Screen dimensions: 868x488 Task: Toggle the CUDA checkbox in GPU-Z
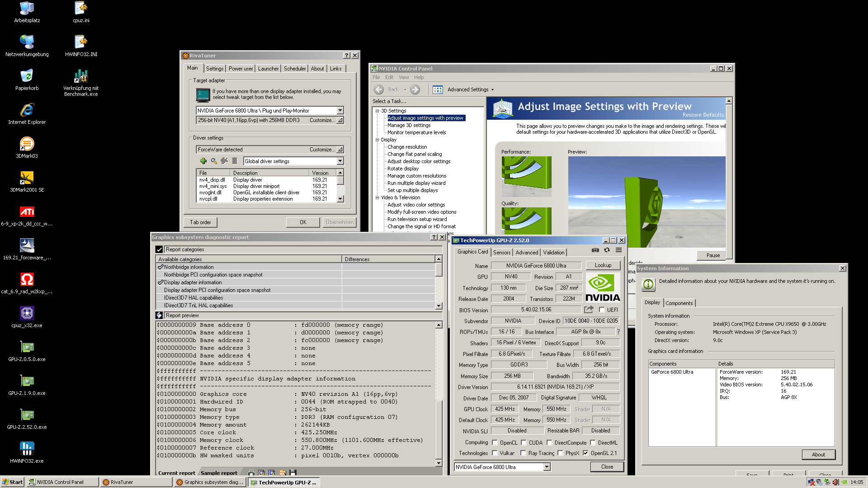coord(524,442)
